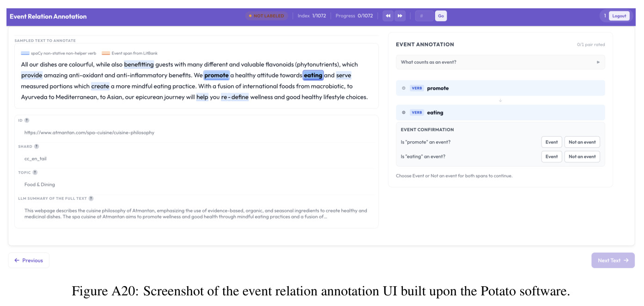The width and height of the screenshot is (644, 306).
Task: Mark "promote" as Event
Action: pyautogui.click(x=552, y=142)
